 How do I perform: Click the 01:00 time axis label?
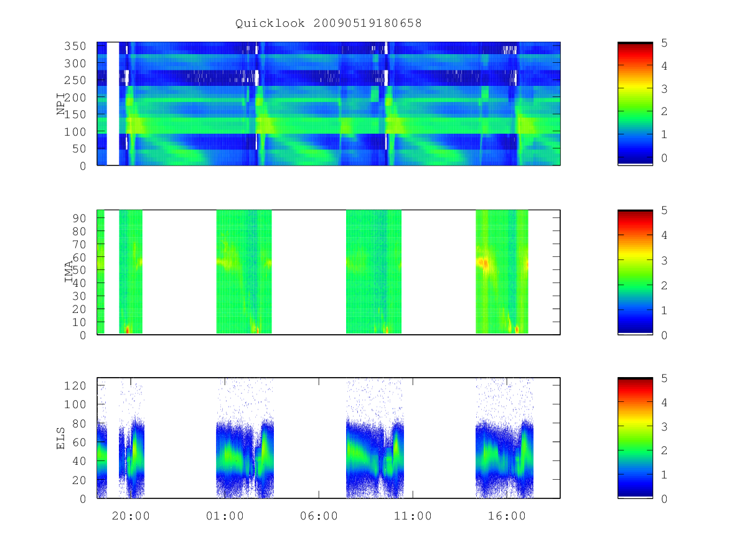(225, 516)
